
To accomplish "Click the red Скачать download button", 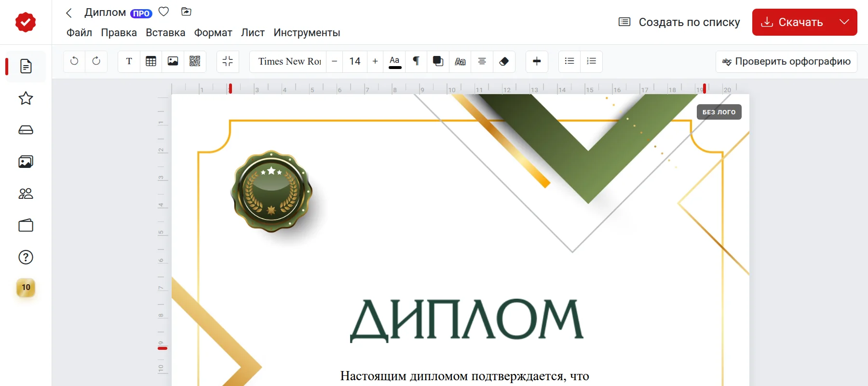I will coord(792,22).
